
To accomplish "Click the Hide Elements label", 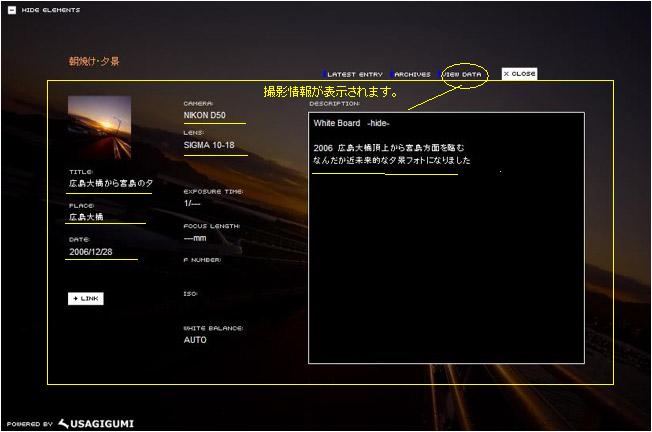I will [51, 10].
